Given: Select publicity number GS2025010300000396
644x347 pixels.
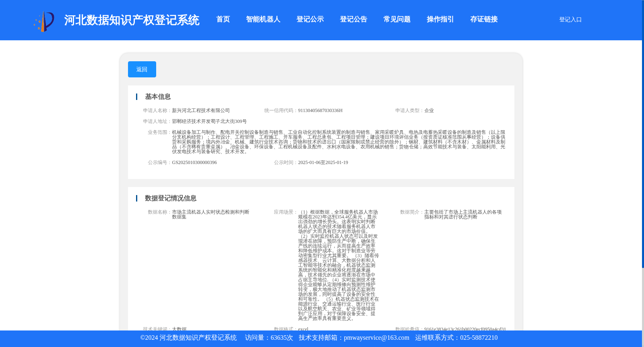Looking at the screenshot, I should point(194,162).
